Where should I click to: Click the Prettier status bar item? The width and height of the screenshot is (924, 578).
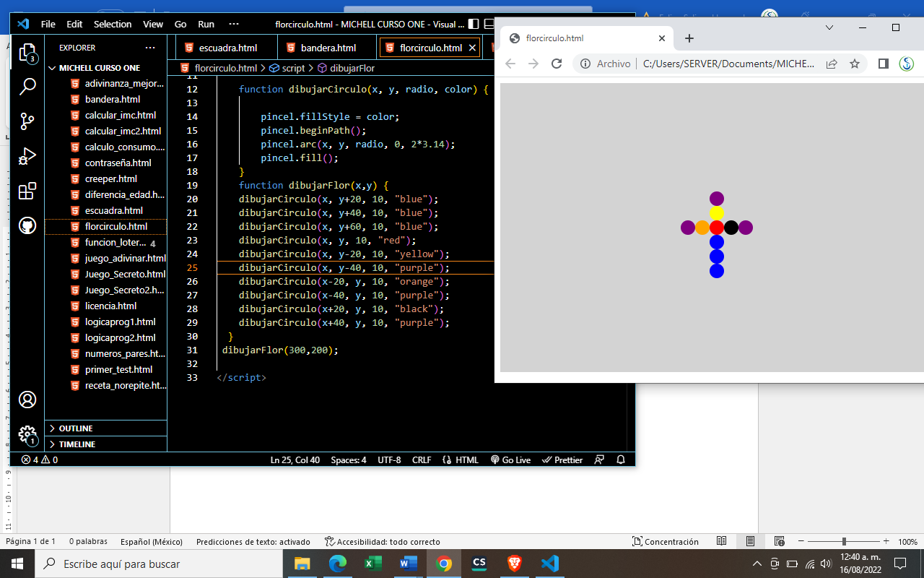point(562,460)
